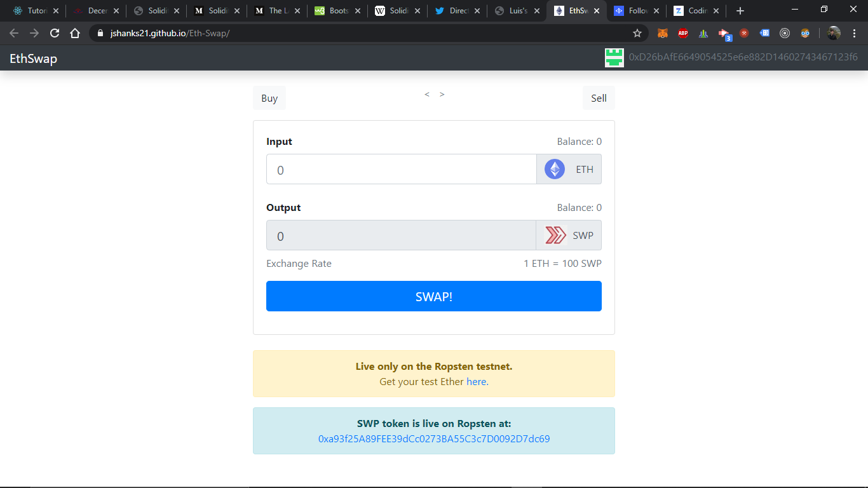Image resolution: width=868 pixels, height=488 pixels.
Task: Click the bookmark star in the address bar
Action: 637,33
